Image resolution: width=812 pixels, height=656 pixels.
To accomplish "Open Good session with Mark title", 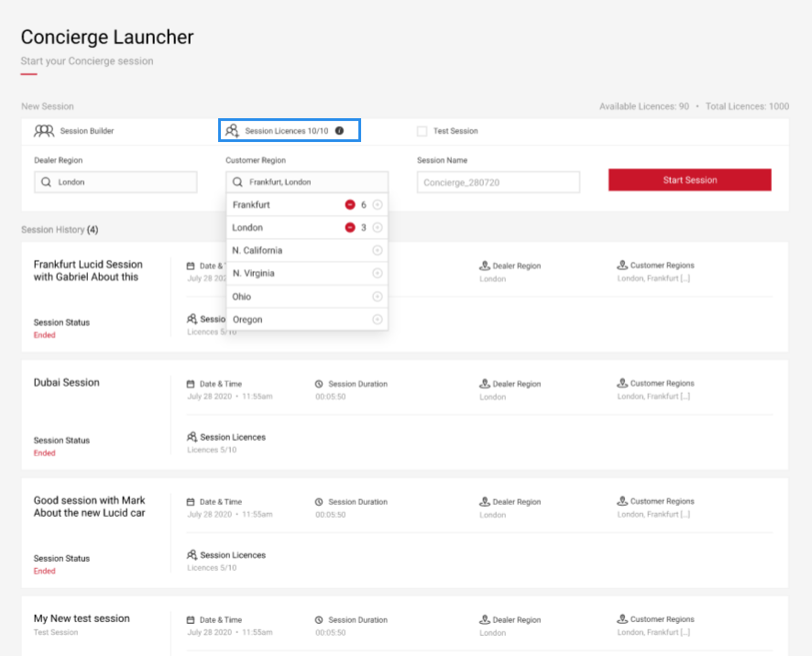I will tap(90, 507).
